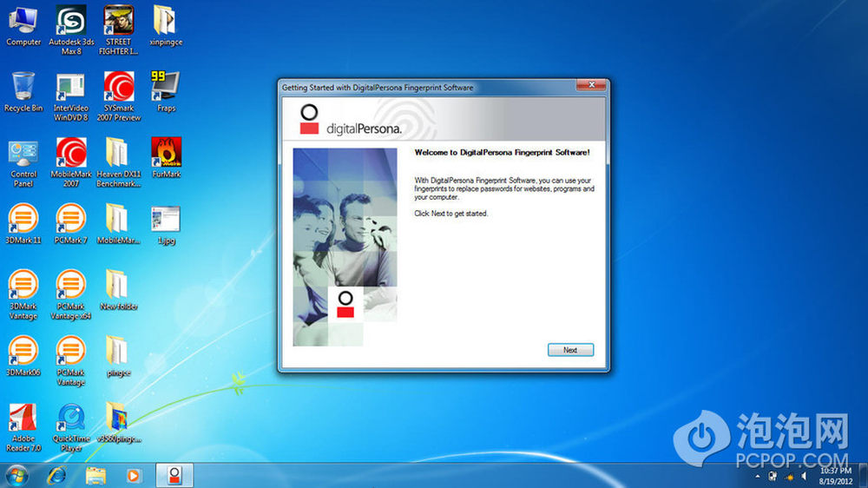Show hidden system tray icons
Screen dimensions: 868x488
[x=757, y=477]
